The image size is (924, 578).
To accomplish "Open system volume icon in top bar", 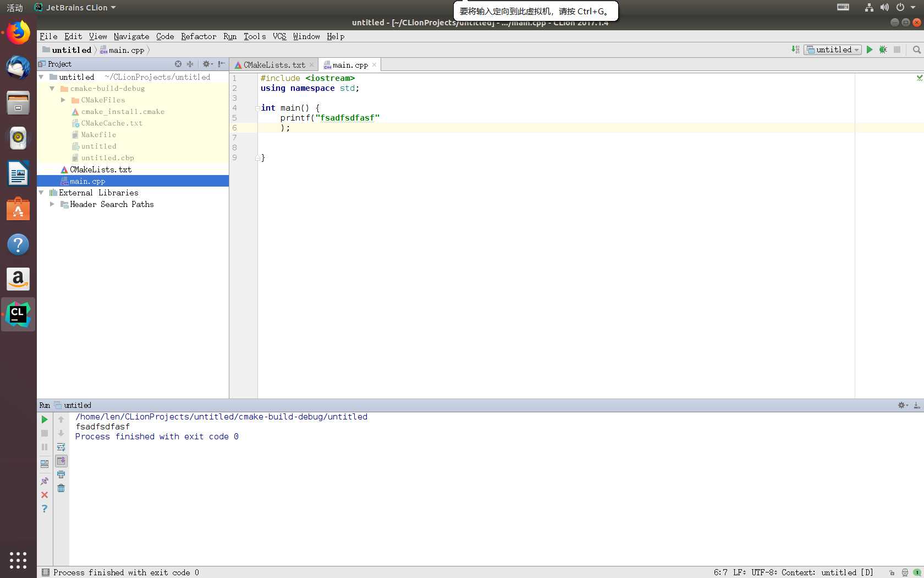I will tap(884, 7).
